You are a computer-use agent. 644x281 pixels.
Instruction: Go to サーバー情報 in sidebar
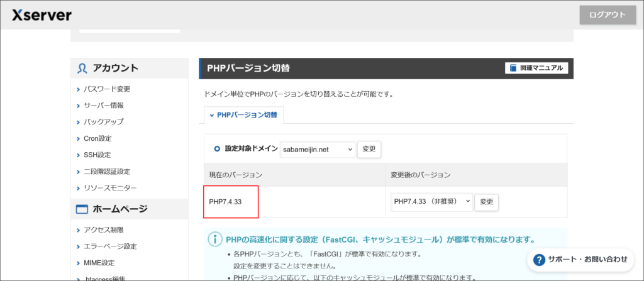104,106
